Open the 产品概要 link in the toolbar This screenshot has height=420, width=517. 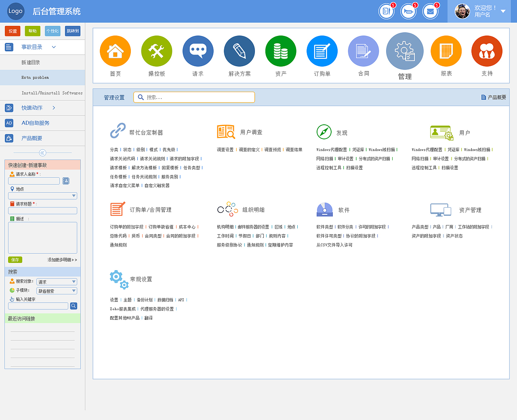[494, 97]
